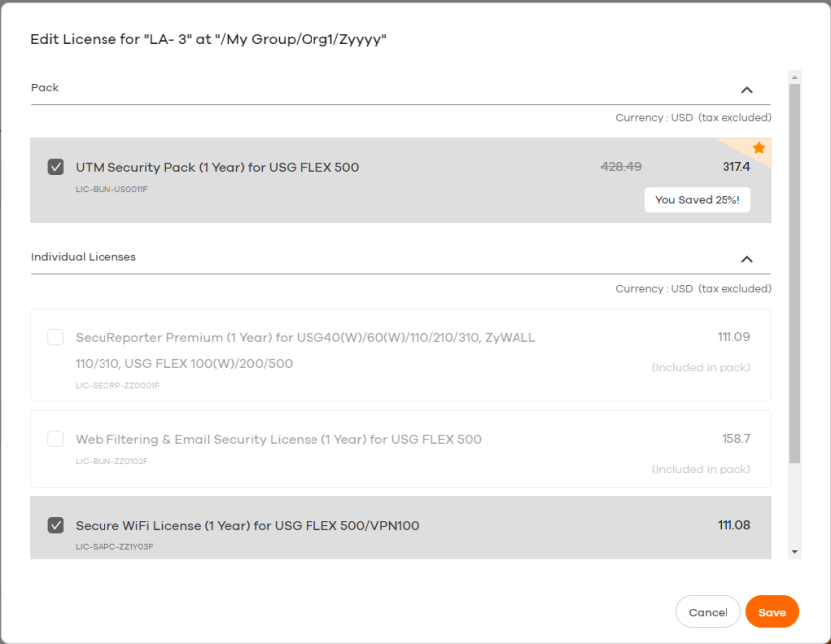This screenshot has width=831, height=644.
Task: Click Included in pack note under 111.09
Action: coord(701,368)
